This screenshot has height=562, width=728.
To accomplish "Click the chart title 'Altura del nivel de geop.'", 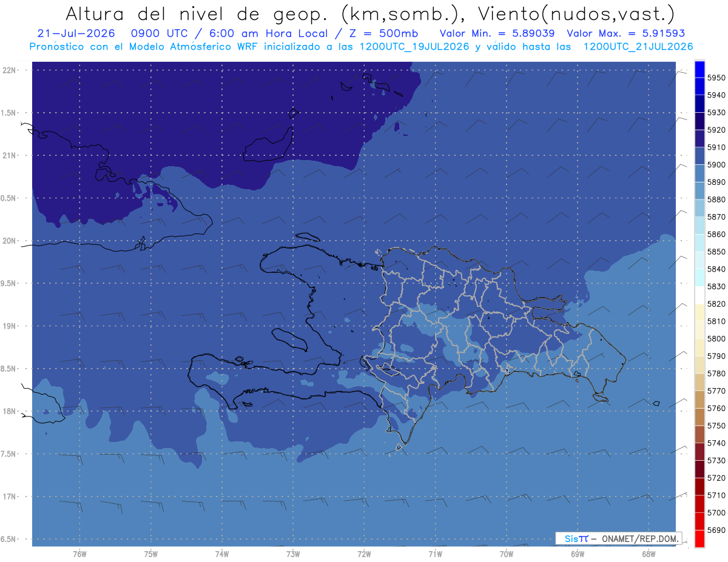I will click(197, 13).
